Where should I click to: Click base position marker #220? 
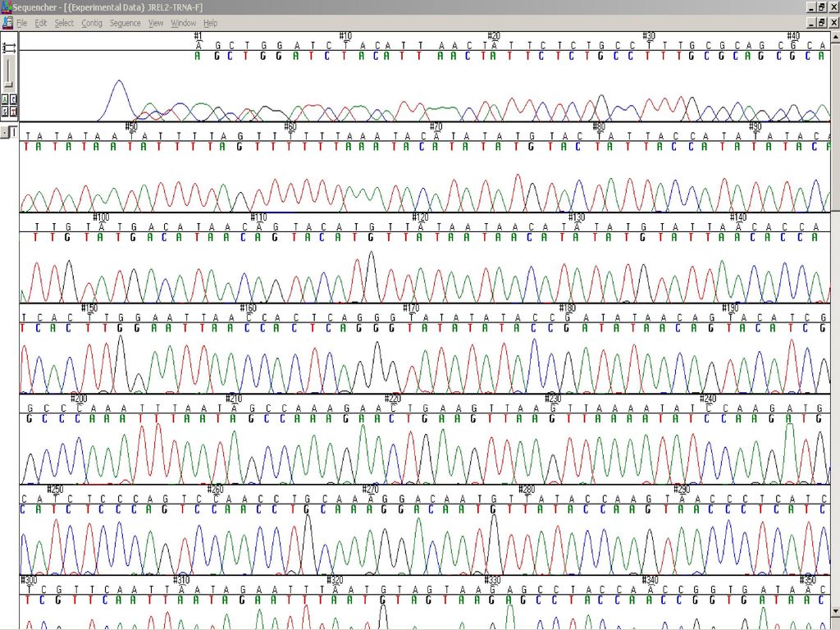pos(393,398)
